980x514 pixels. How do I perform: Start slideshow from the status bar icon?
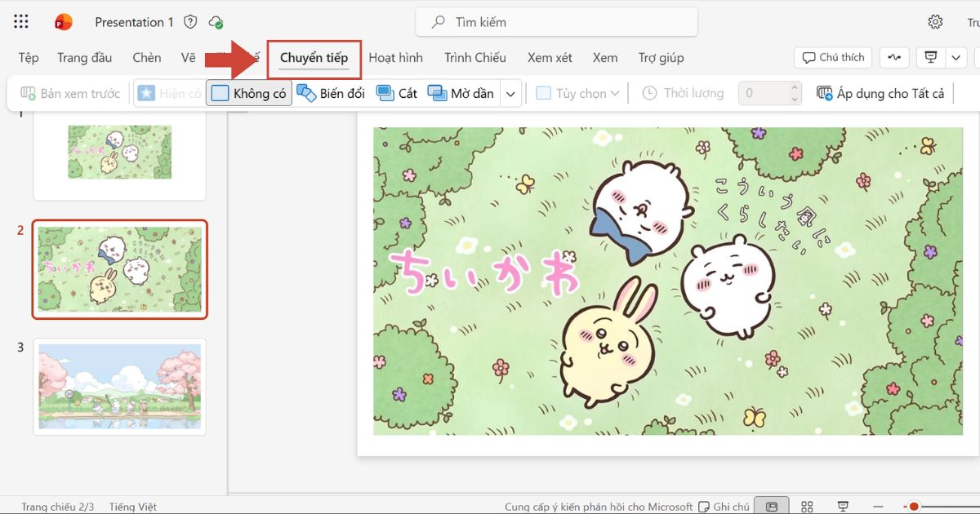(844, 507)
